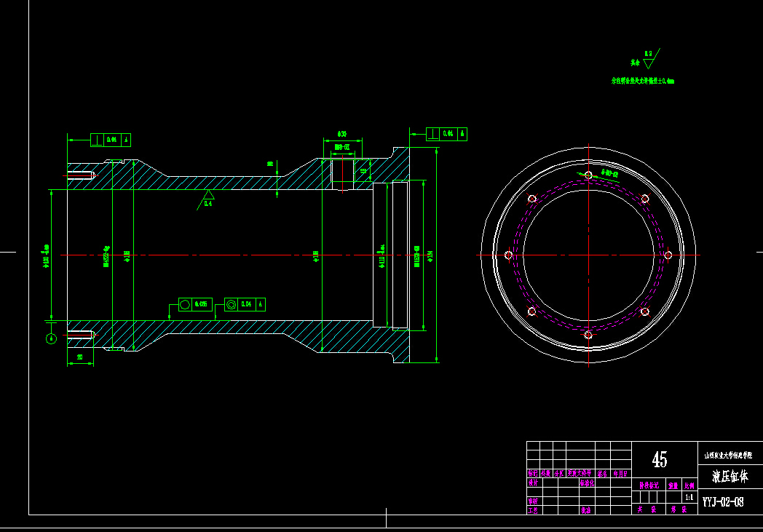Select the "设计" label in the title block
This screenshot has height=532, width=763.
pyautogui.click(x=534, y=483)
